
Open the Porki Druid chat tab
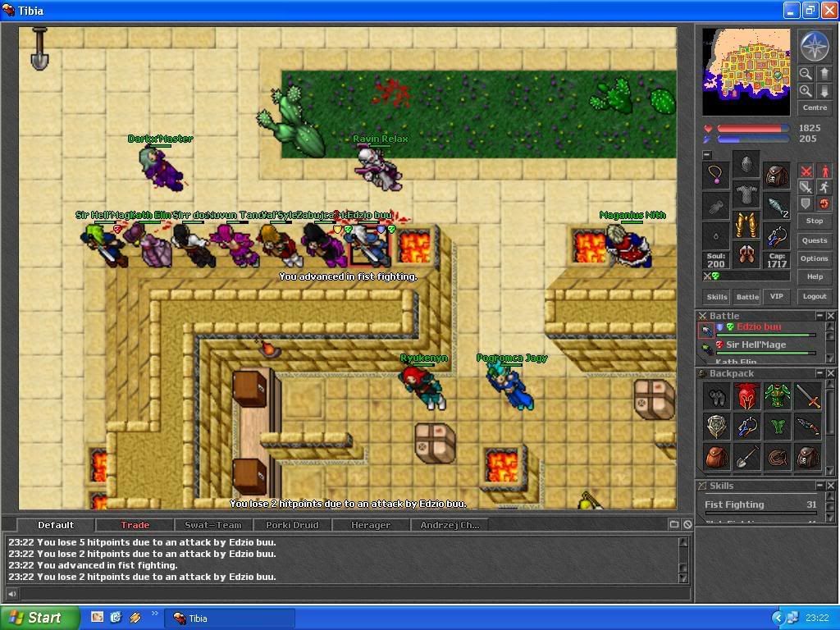pos(292,525)
